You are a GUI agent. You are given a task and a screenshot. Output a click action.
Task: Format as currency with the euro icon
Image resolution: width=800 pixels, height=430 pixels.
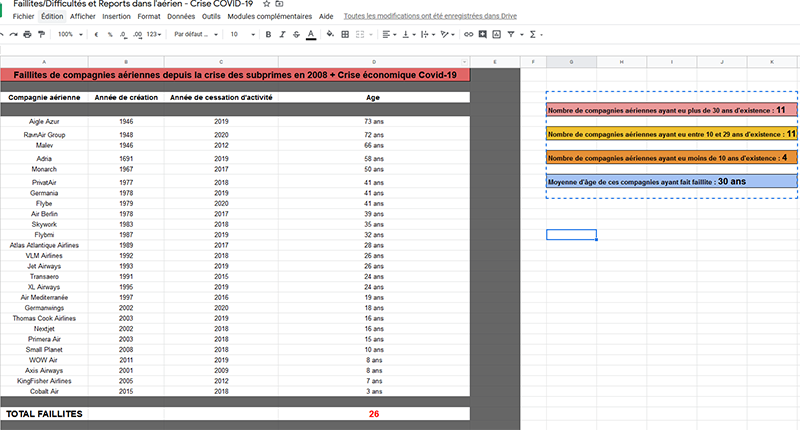click(96, 34)
